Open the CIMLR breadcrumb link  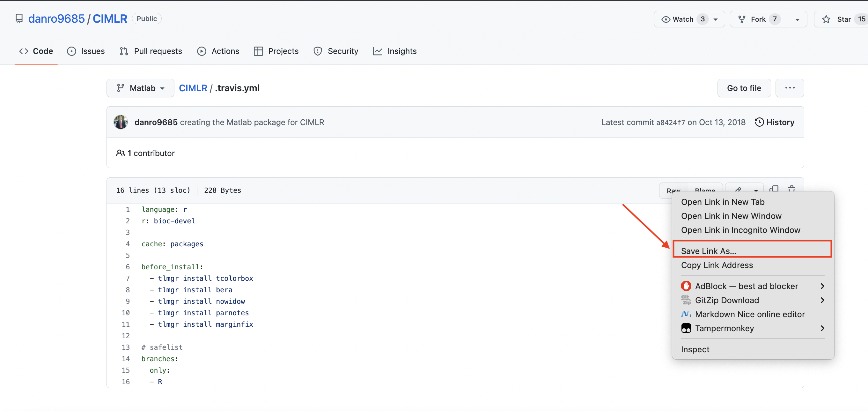[x=193, y=88]
